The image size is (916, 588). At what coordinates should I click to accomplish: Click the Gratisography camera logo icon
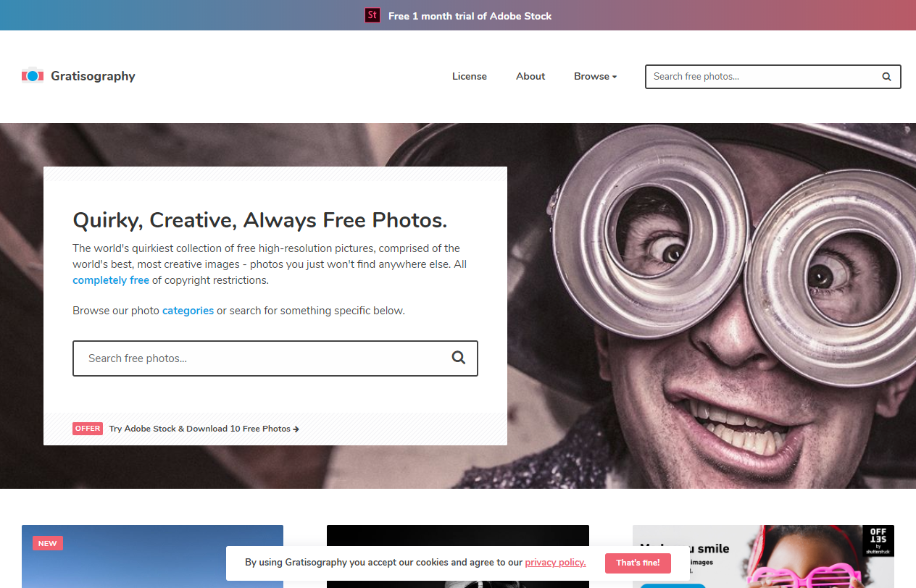point(33,75)
